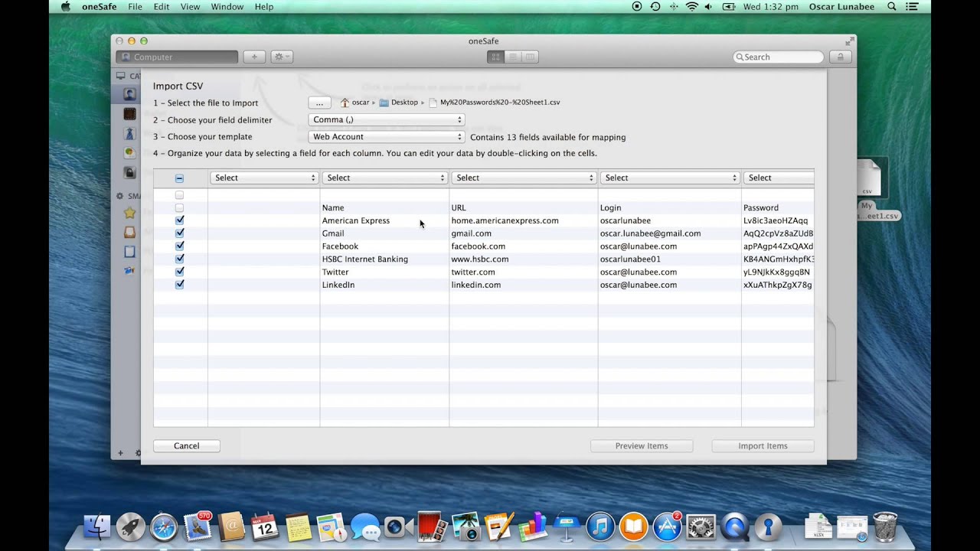Open Mail app in the Dock
Screen dimensions: 980x551
coord(198,527)
